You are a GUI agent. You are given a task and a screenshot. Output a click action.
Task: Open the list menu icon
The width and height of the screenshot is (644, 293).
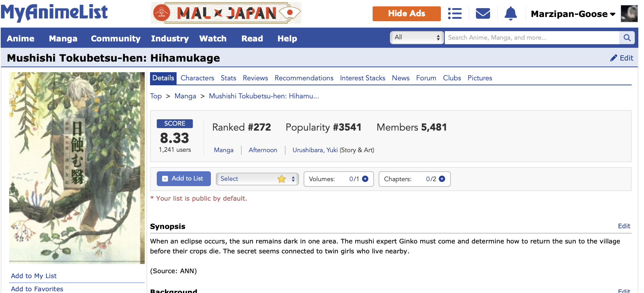[x=455, y=14]
